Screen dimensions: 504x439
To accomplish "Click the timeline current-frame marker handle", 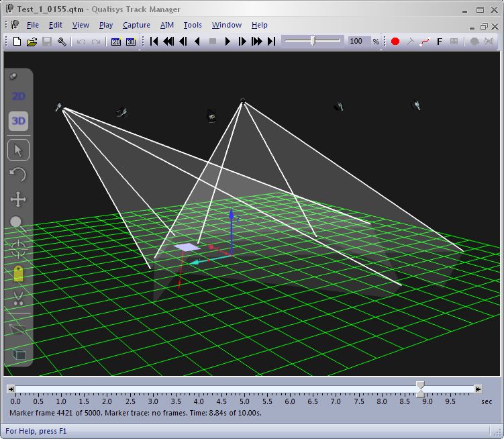I will click(420, 389).
